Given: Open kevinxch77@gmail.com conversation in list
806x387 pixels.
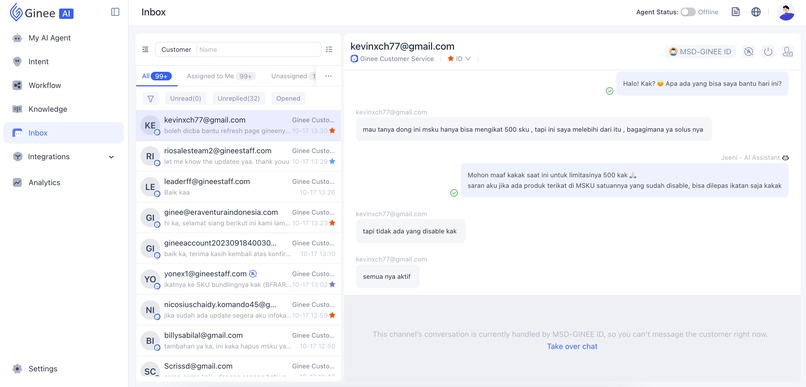Looking at the screenshot, I should point(238,125).
